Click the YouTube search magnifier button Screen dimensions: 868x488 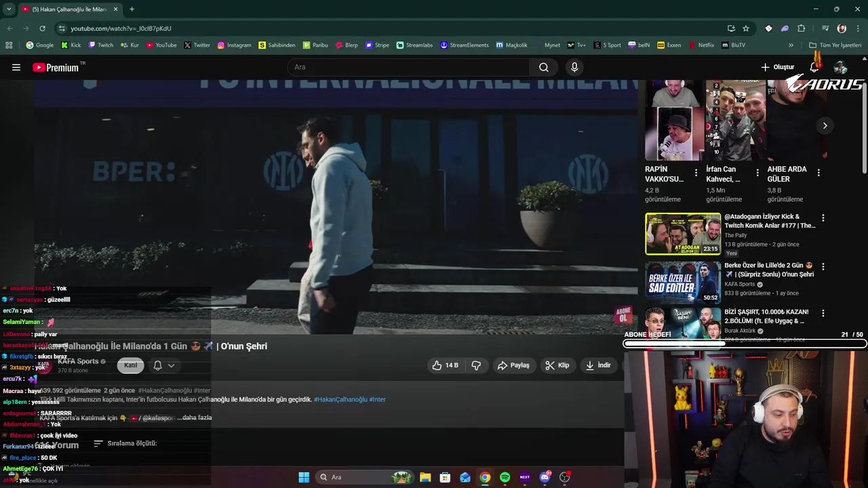[544, 67]
